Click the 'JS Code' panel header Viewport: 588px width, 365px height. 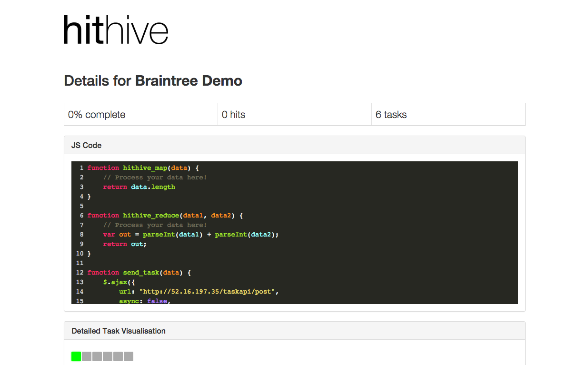(x=295, y=145)
